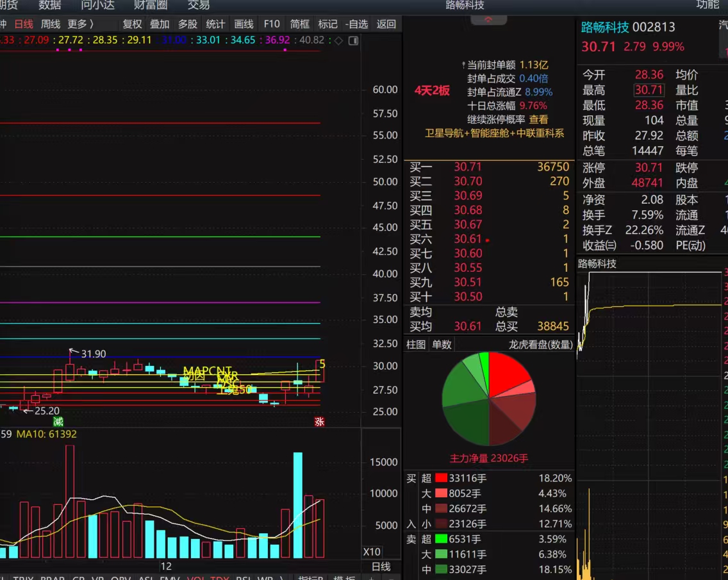Click the 标记 mark button
This screenshot has width=728, height=580.
[x=327, y=24]
